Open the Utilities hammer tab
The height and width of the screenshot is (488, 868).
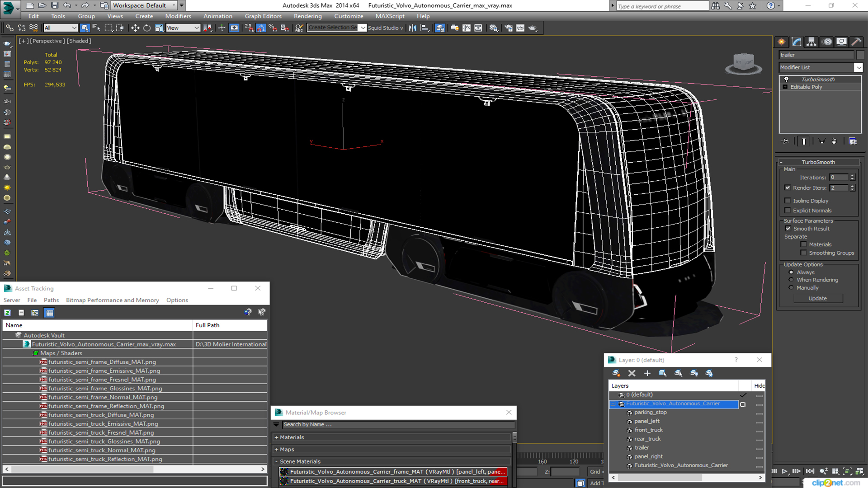point(856,42)
